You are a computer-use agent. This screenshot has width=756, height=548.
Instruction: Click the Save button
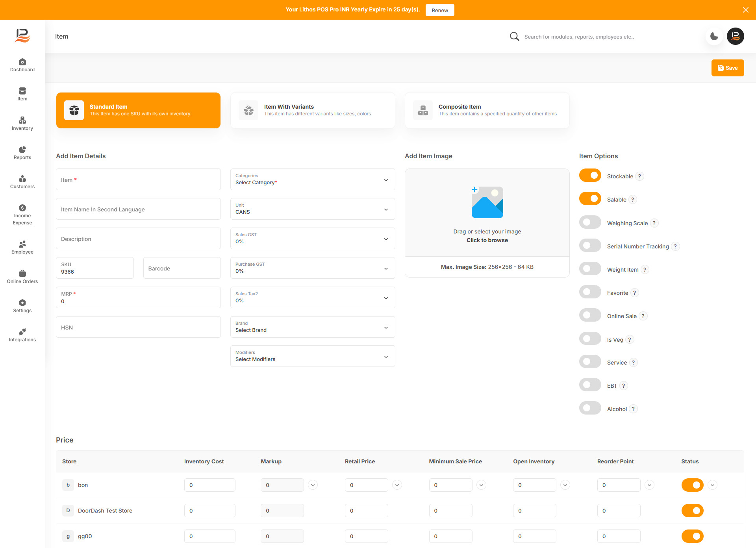tap(727, 68)
